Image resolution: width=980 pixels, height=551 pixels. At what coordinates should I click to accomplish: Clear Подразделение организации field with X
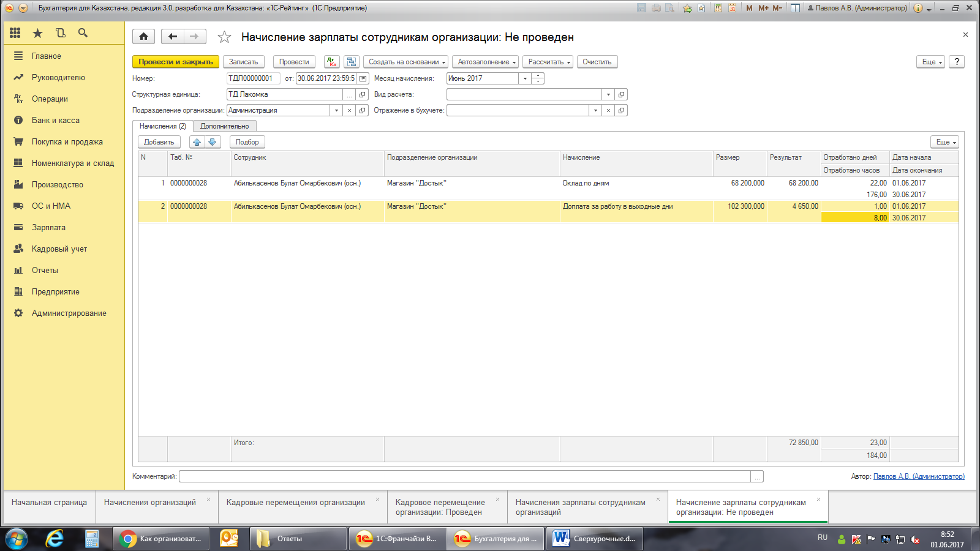coord(349,110)
